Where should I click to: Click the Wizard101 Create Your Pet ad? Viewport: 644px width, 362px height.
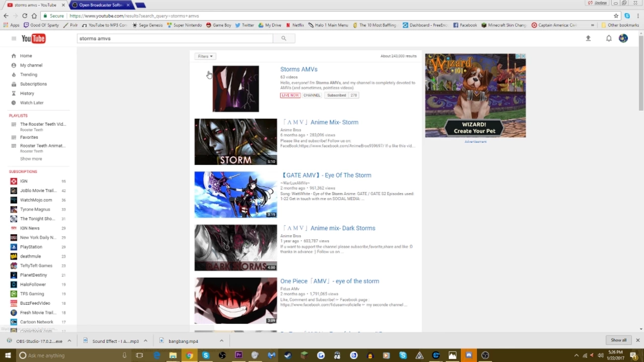[475, 96]
